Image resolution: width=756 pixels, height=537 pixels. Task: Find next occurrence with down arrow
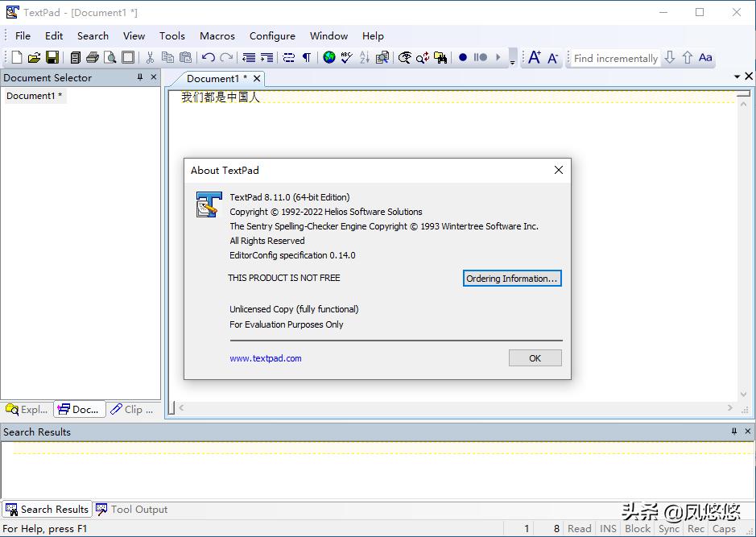click(670, 57)
